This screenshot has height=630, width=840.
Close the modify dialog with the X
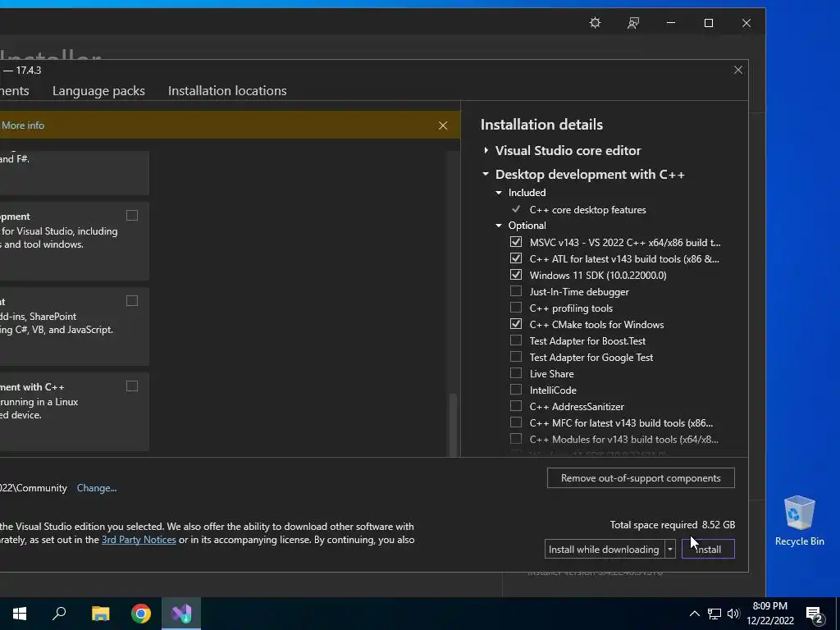(x=738, y=71)
